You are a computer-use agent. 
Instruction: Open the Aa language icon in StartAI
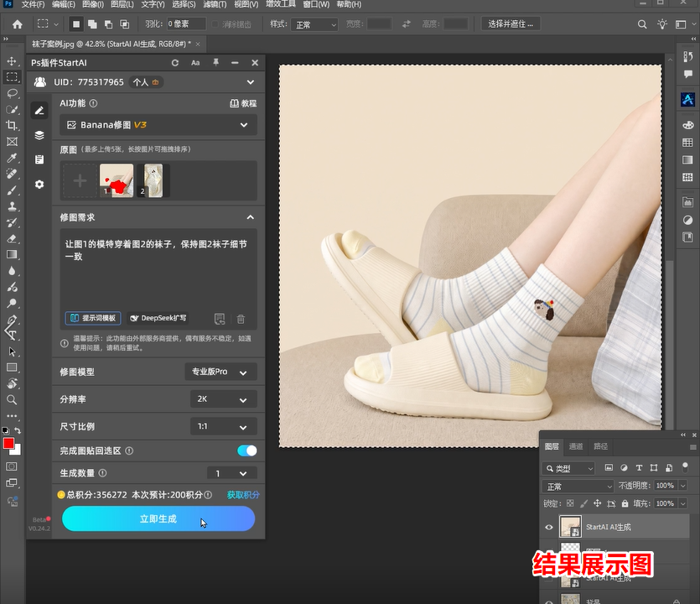click(x=195, y=63)
